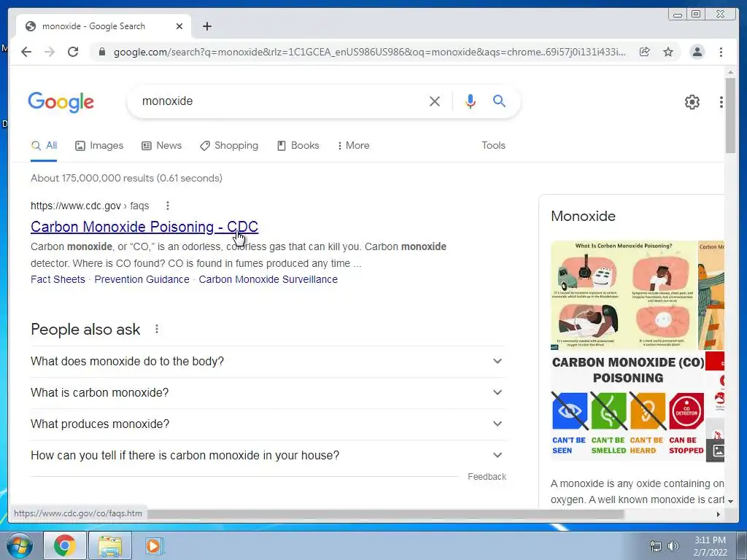Viewport: 747px width, 560px height.
Task: Clear the search box with X
Action: 435,101
